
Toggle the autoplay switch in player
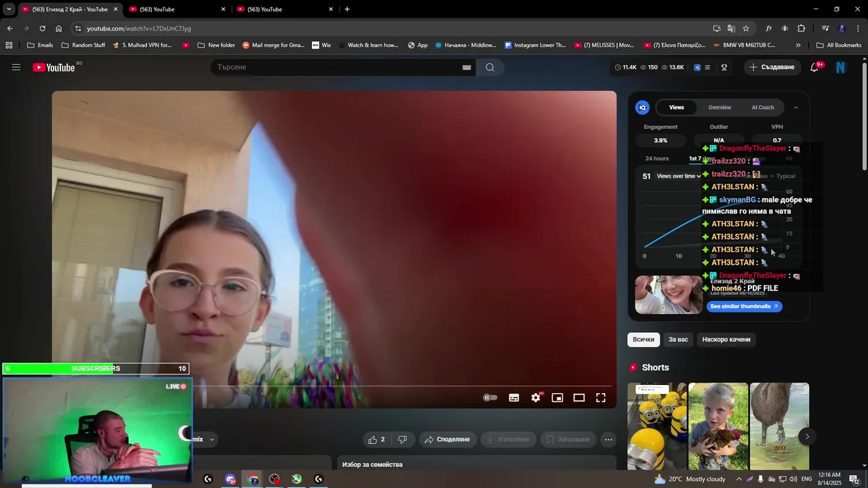point(490,398)
